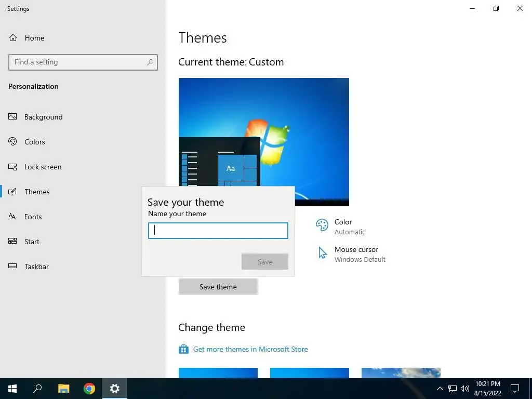
Task: Go to the Start menu item in sidebar
Action: pos(32,242)
